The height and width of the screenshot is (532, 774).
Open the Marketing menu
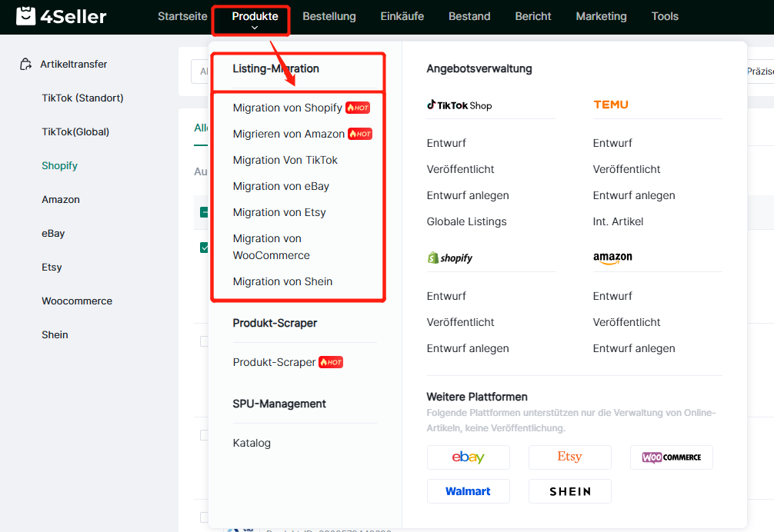click(601, 16)
